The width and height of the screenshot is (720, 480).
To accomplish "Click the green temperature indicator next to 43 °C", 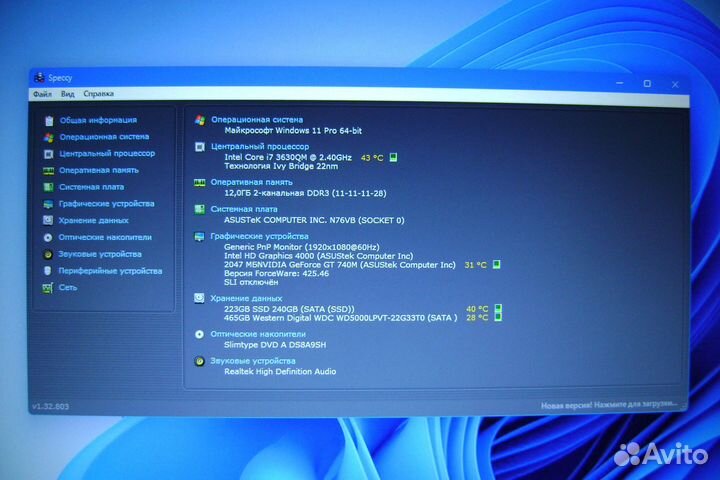I will 394,157.
